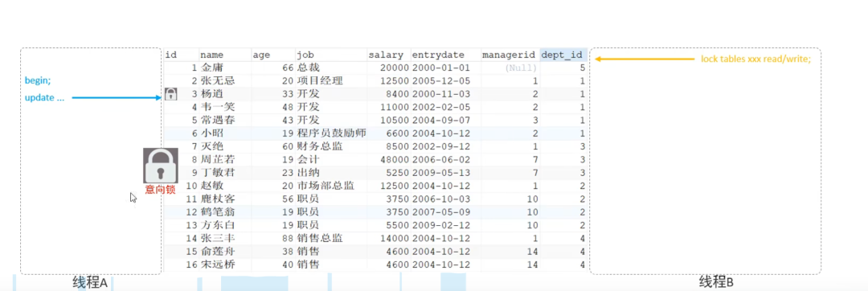Click the job column header
Image resolution: width=868 pixels, height=291 pixels.
(305, 55)
